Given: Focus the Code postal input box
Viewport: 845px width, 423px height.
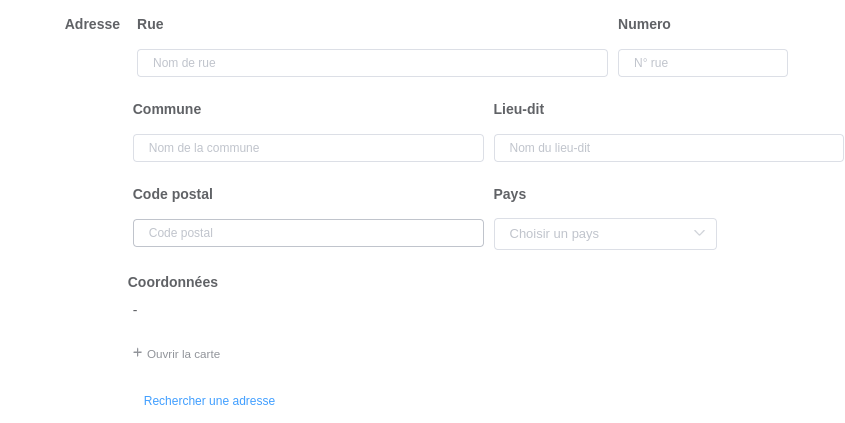Looking at the screenshot, I should (308, 233).
